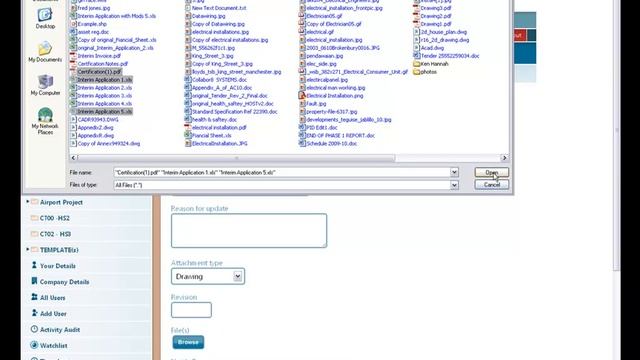Select the file Certification Notes.pdf

click(x=102, y=64)
